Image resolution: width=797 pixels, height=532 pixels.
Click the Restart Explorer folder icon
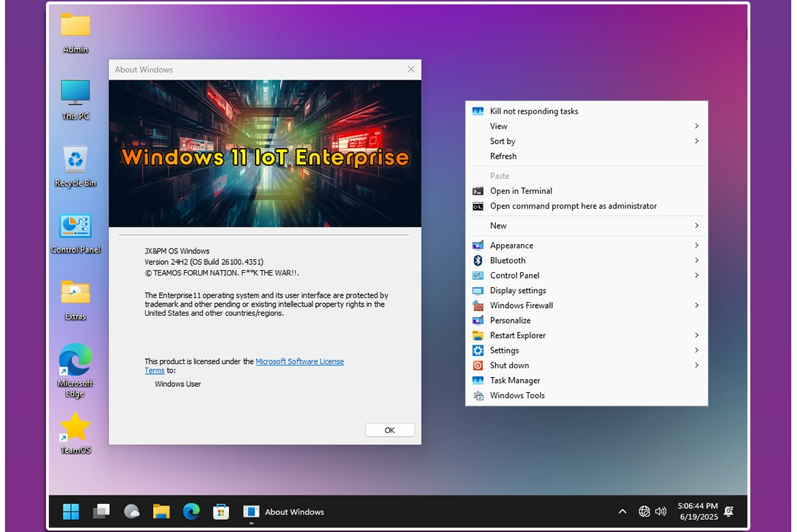tap(477, 335)
